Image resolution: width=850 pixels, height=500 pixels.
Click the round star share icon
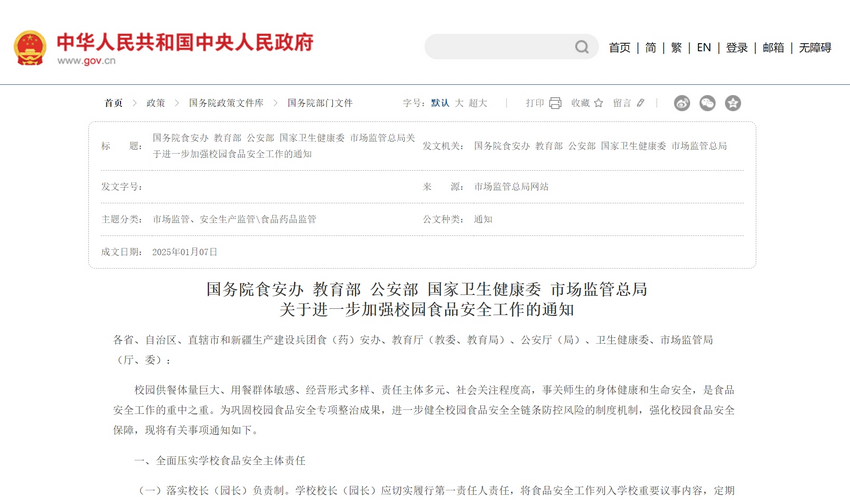733,103
